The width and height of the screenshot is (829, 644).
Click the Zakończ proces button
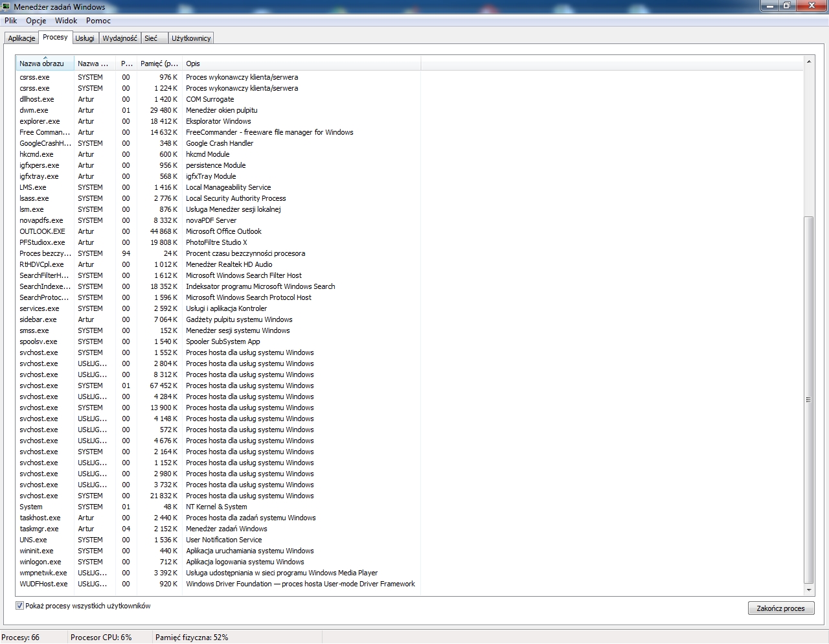tap(780, 608)
